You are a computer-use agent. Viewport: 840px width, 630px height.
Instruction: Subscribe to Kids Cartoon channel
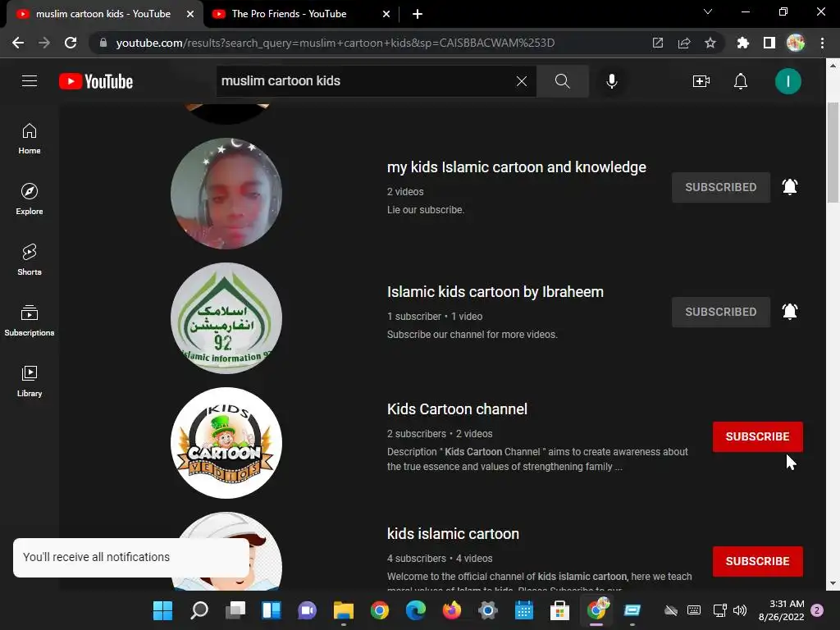point(757,436)
